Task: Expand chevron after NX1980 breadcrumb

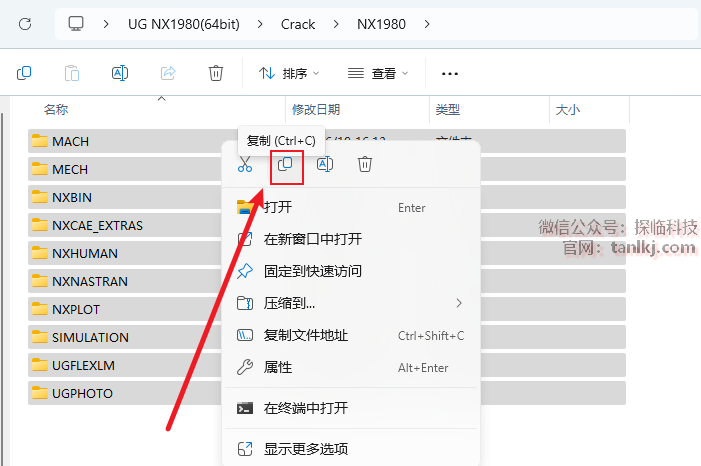Action: point(427,24)
